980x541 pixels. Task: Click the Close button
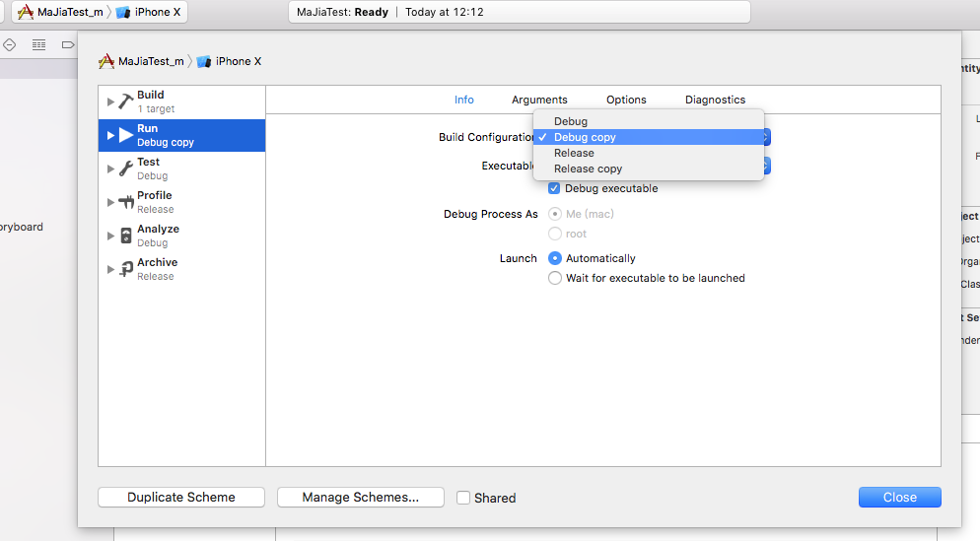point(899,498)
